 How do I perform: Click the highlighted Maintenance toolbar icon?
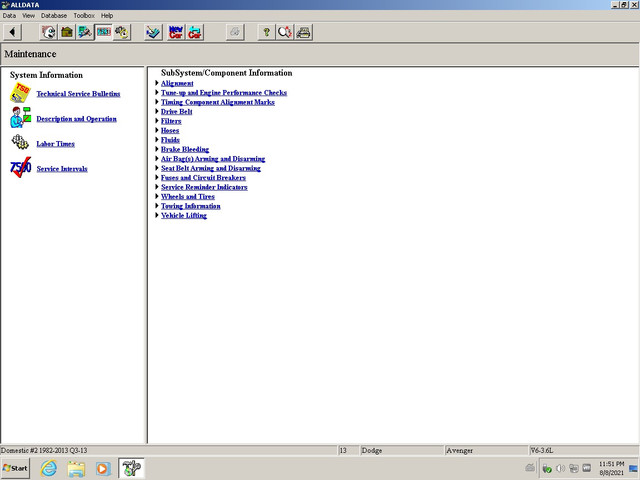coord(103,32)
